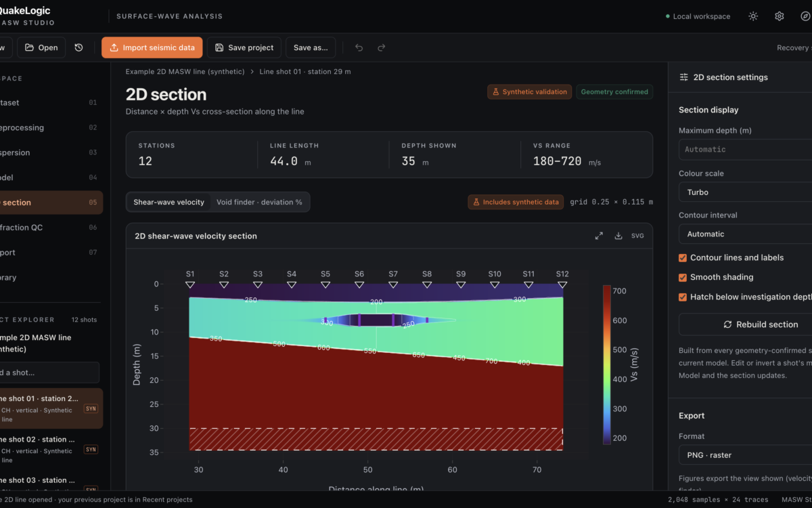Go to the Preprocessing step 02
The width and height of the screenshot is (812, 508).
[x=51, y=127]
